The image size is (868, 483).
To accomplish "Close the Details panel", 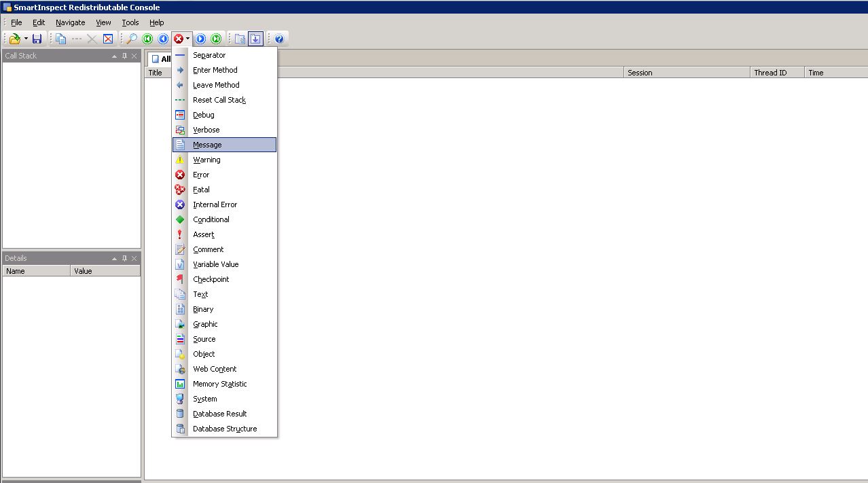I will click(134, 258).
